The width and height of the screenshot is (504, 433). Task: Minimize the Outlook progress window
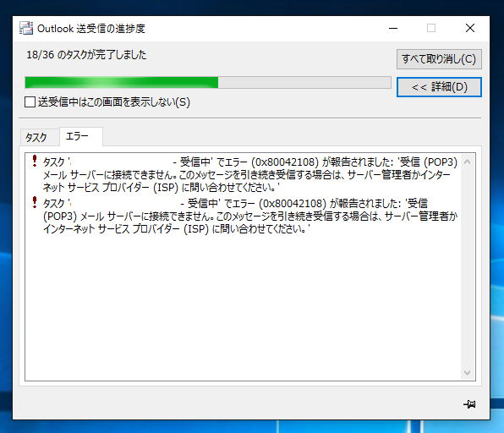click(393, 28)
